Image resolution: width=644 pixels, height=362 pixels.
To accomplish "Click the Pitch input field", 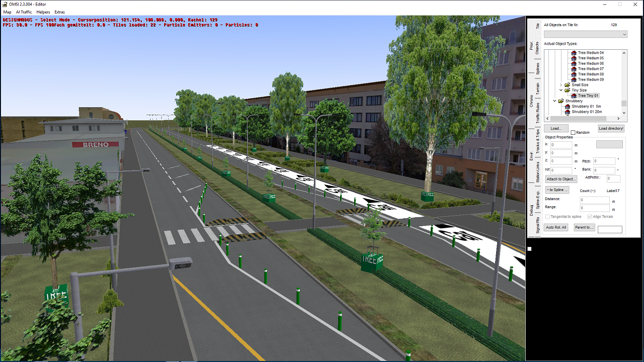I will pyautogui.click(x=604, y=161).
